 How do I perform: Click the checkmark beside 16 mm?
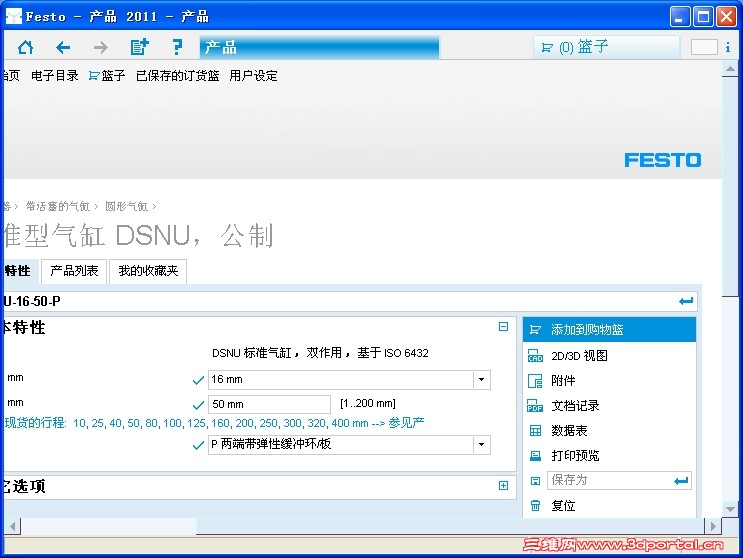coord(198,380)
